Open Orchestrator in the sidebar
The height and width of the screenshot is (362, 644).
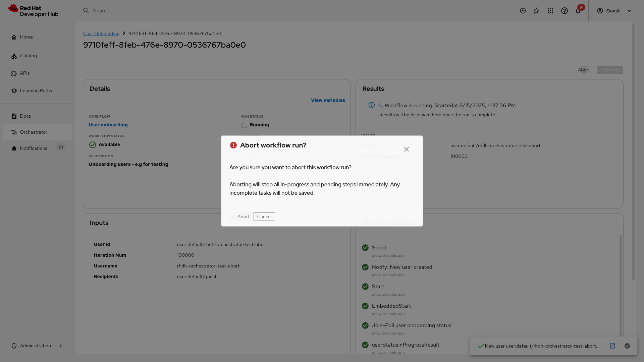[34, 132]
